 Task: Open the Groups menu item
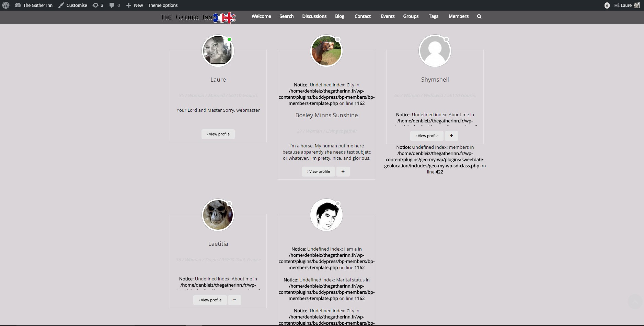(x=411, y=16)
